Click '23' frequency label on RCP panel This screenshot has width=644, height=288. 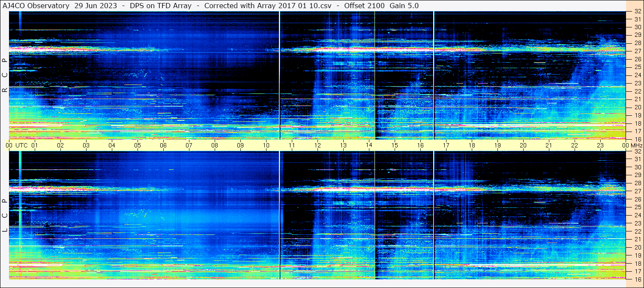pyautogui.click(x=638, y=83)
